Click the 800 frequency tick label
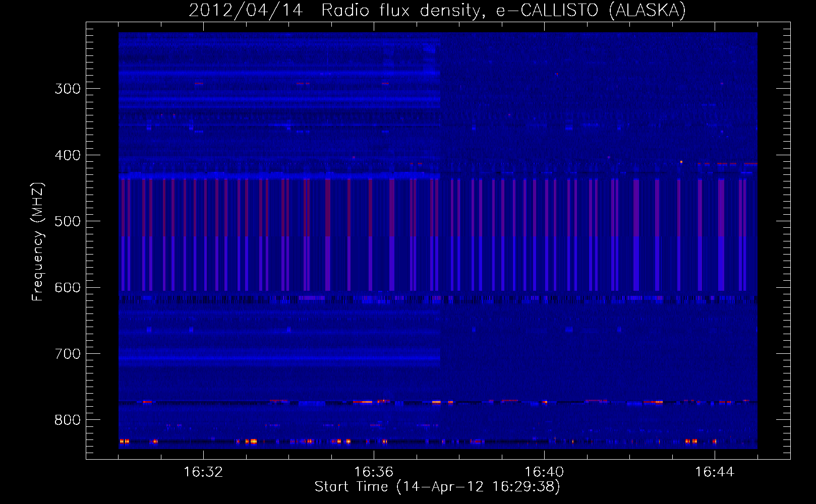The image size is (816, 504). 68,420
